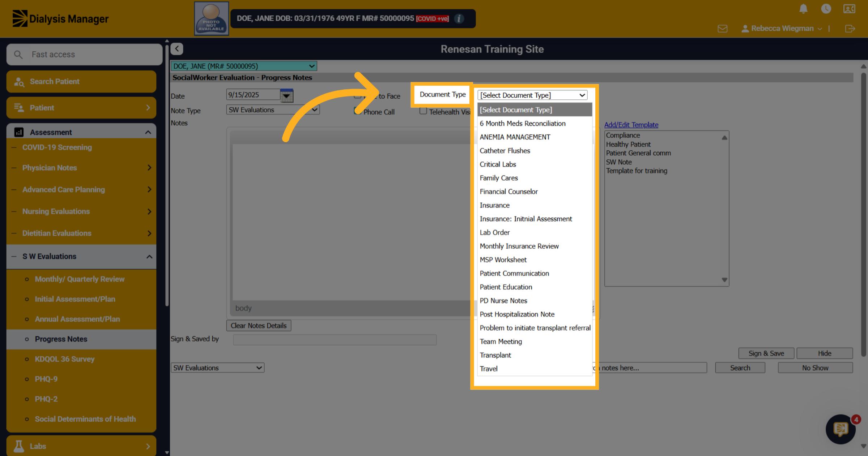This screenshot has width=868, height=456.
Task: Expand Advanced Care Planning submenu
Action: click(149, 190)
